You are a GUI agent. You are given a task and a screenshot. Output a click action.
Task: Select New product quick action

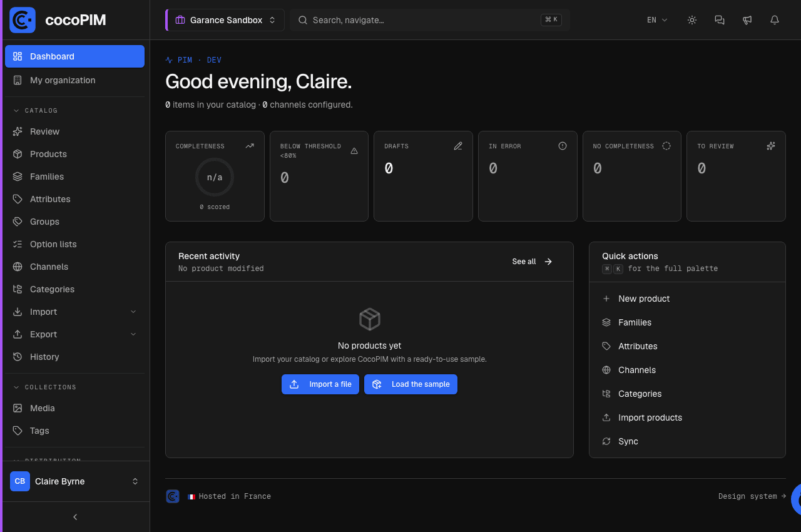[687, 299]
